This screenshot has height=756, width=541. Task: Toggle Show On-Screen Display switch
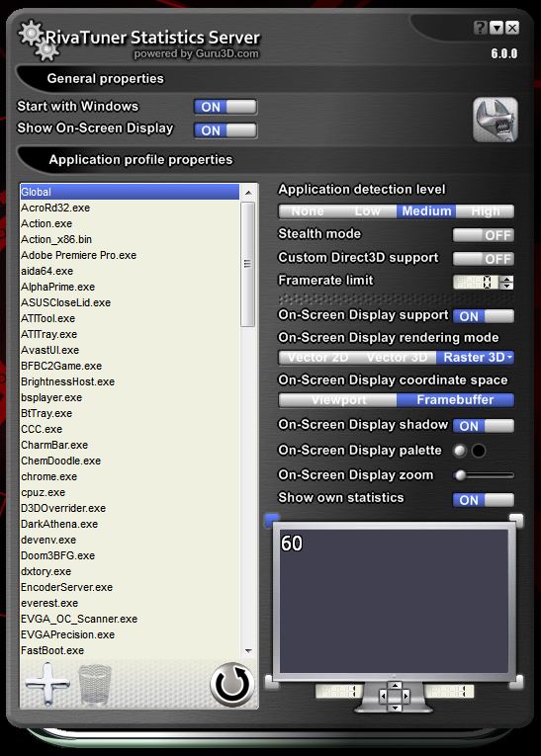tap(225, 130)
